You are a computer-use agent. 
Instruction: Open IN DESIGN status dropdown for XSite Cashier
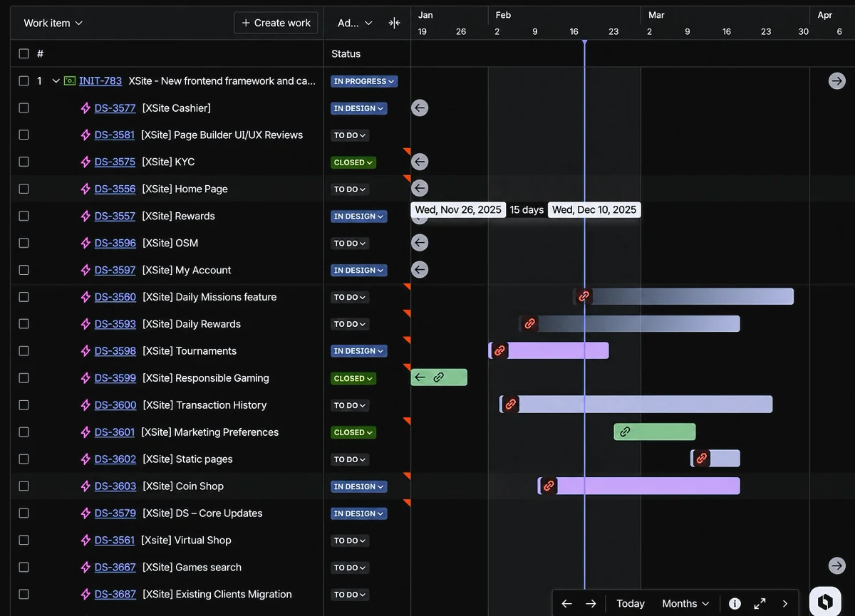[358, 108]
